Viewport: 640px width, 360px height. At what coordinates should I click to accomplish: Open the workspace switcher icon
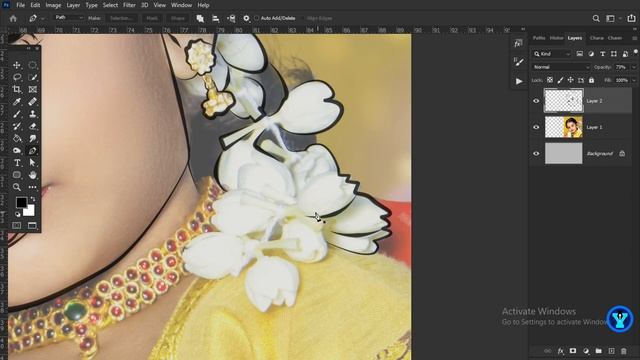tap(610, 18)
